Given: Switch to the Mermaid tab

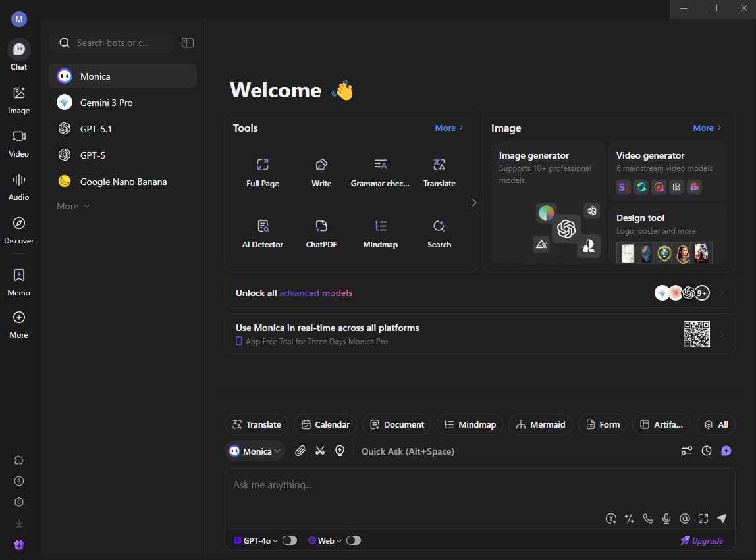Looking at the screenshot, I should click(541, 424).
